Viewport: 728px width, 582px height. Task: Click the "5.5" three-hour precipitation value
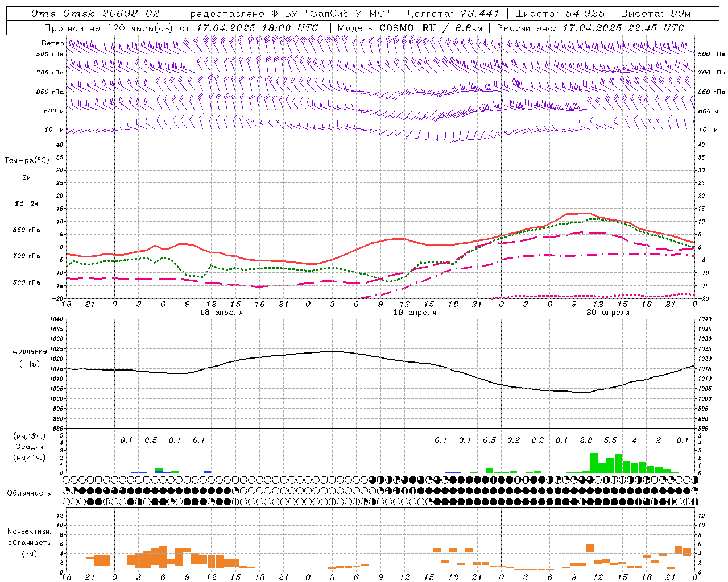(610, 440)
